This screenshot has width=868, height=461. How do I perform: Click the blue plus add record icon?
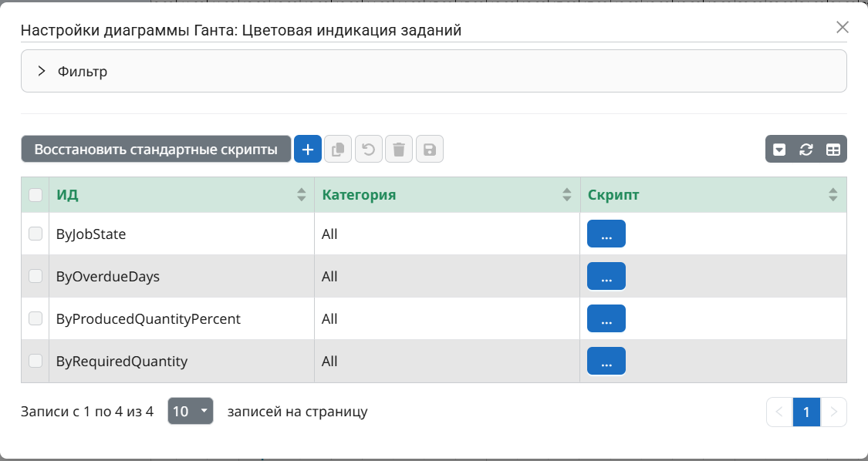pyautogui.click(x=307, y=150)
